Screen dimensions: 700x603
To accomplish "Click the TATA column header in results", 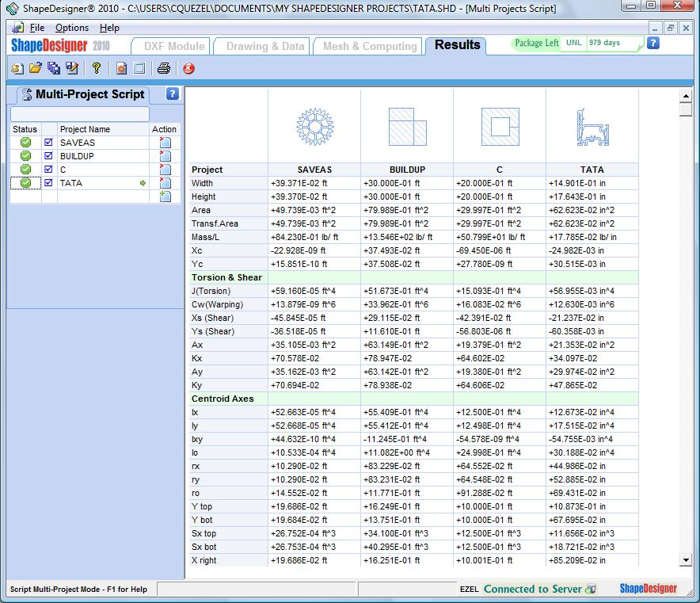I will coord(592,170).
